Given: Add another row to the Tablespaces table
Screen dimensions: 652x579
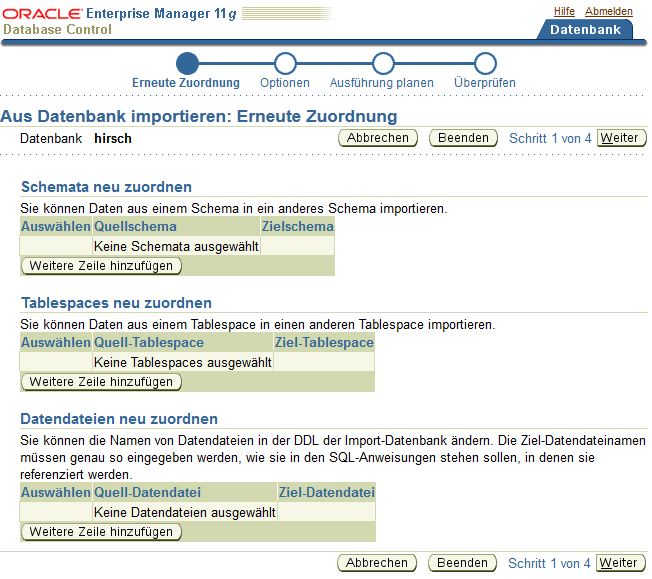Looking at the screenshot, I should [x=101, y=381].
